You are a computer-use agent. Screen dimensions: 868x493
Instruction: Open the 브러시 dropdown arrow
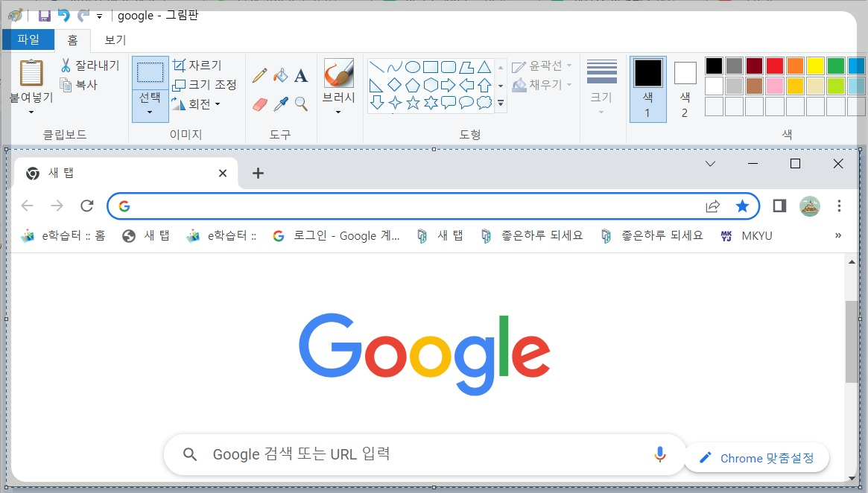tap(338, 112)
